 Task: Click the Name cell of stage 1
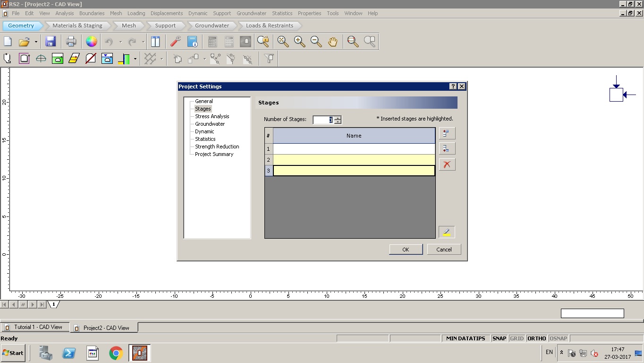tap(354, 149)
